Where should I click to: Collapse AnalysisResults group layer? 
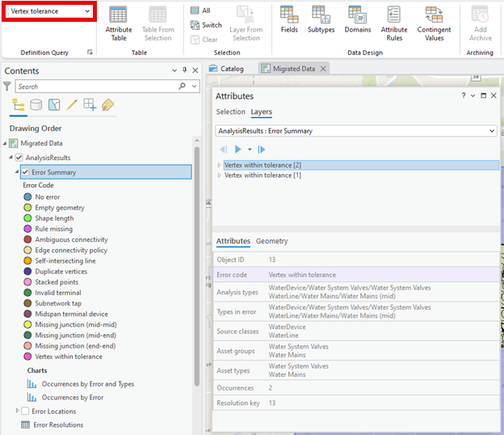[x=10, y=157]
